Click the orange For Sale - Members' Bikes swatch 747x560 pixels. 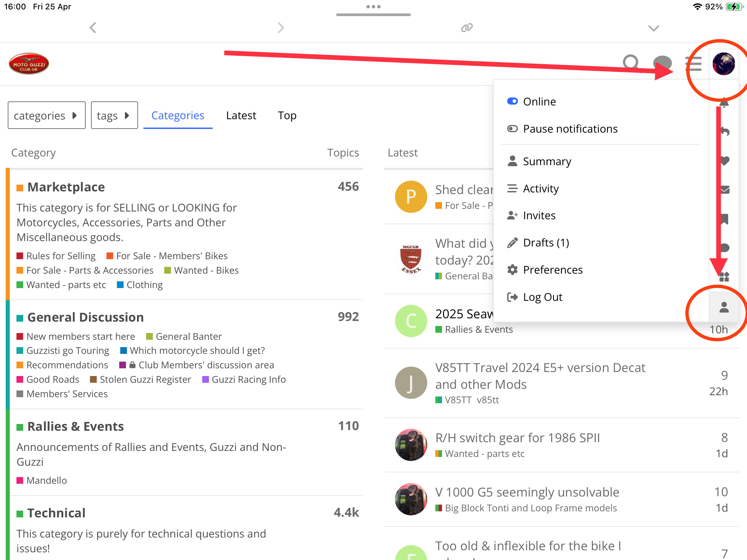(109, 256)
